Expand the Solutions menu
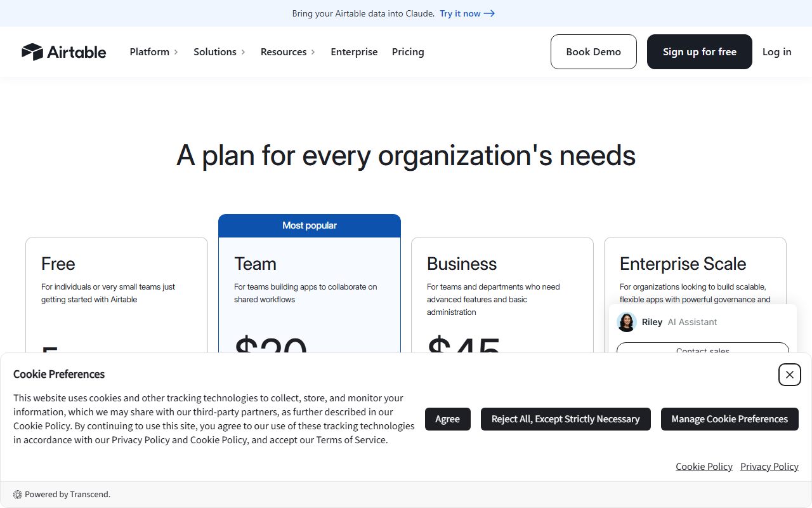Screen dimensions: 812x508 (219, 52)
